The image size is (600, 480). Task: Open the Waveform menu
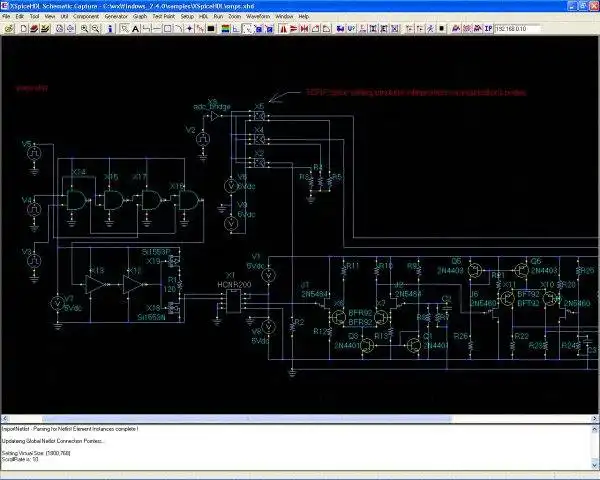pyautogui.click(x=258, y=16)
